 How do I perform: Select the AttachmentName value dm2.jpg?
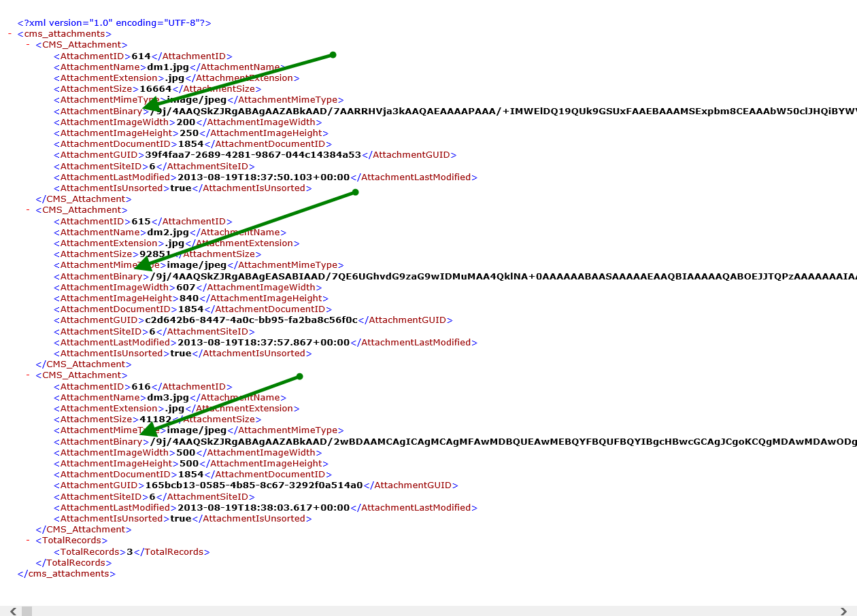point(168,232)
